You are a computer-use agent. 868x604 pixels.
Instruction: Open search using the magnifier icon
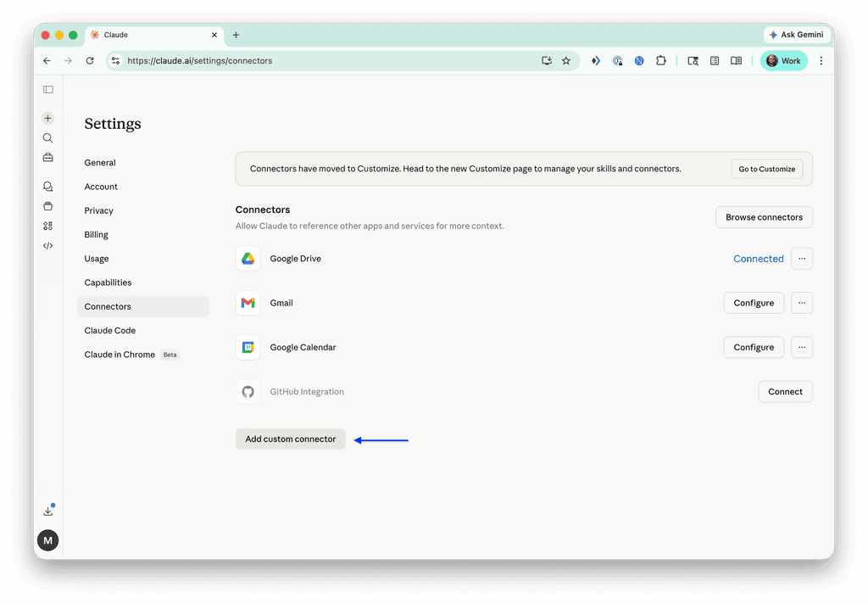coord(48,138)
